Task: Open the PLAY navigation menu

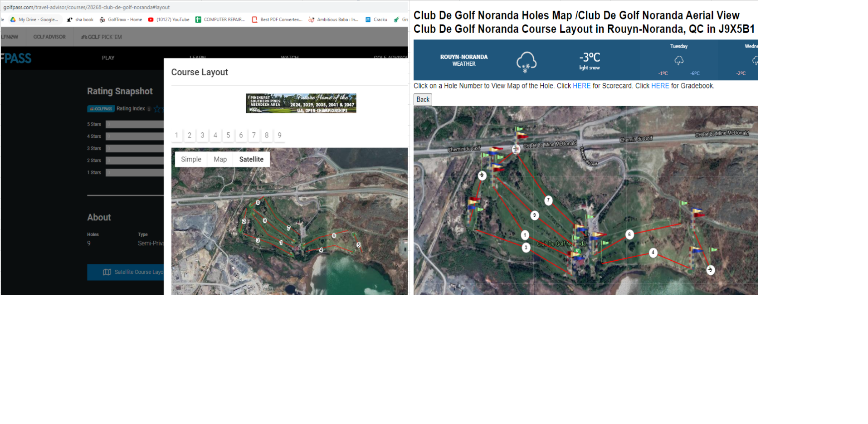Action: (x=108, y=58)
